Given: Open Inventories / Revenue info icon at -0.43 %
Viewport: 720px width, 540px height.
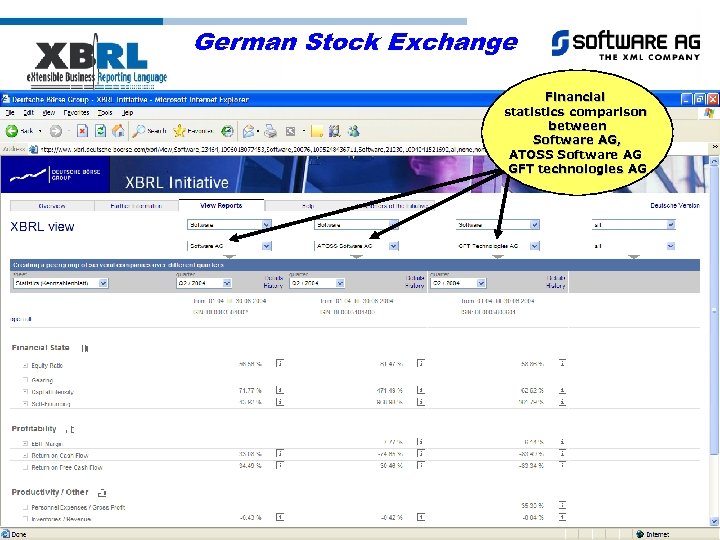Looking at the screenshot, I should click(280, 517).
